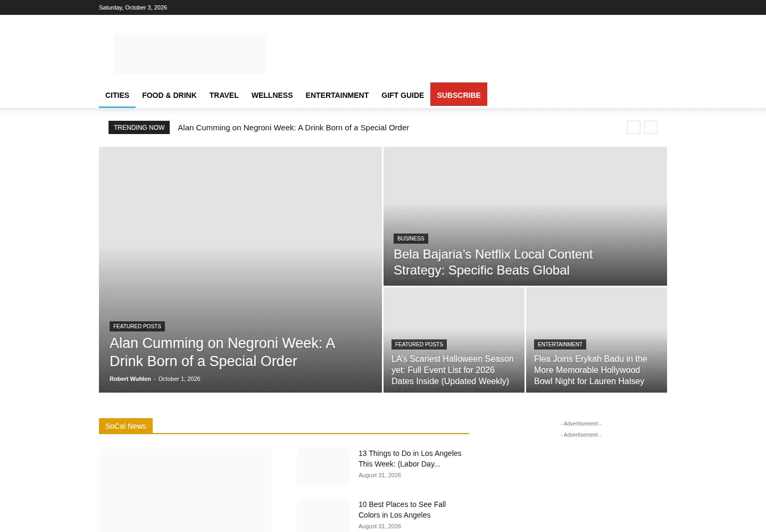Open 10 Best Places to See Fall Colors
Viewport: 766px width, 532px height.
pos(402,510)
